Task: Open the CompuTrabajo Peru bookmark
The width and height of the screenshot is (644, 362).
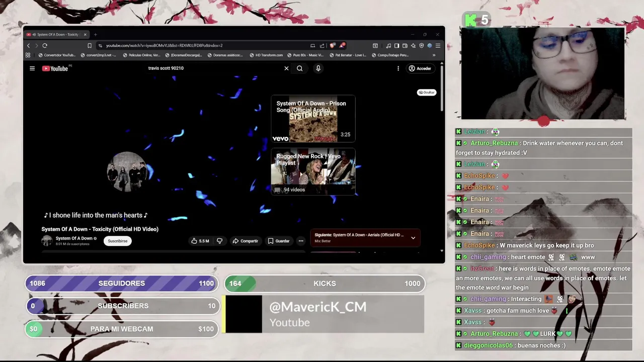Action: tap(390, 55)
